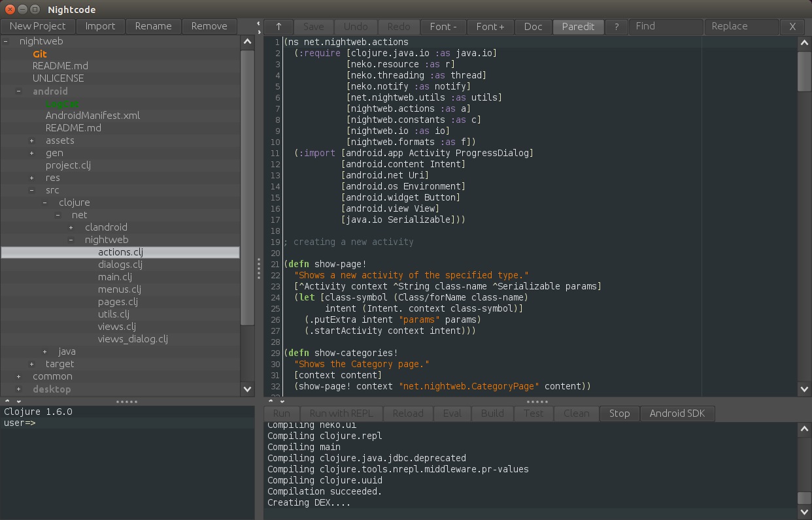Screen dimensions: 812x520
Task: Expand the desktop project node
Action: pyautogui.click(x=19, y=389)
